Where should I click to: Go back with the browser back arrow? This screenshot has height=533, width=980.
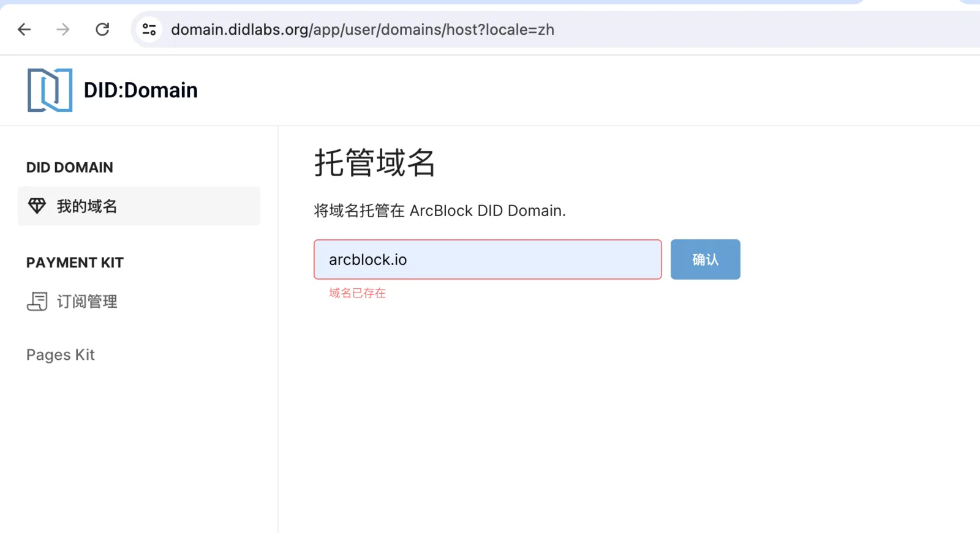click(x=24, y=29)
